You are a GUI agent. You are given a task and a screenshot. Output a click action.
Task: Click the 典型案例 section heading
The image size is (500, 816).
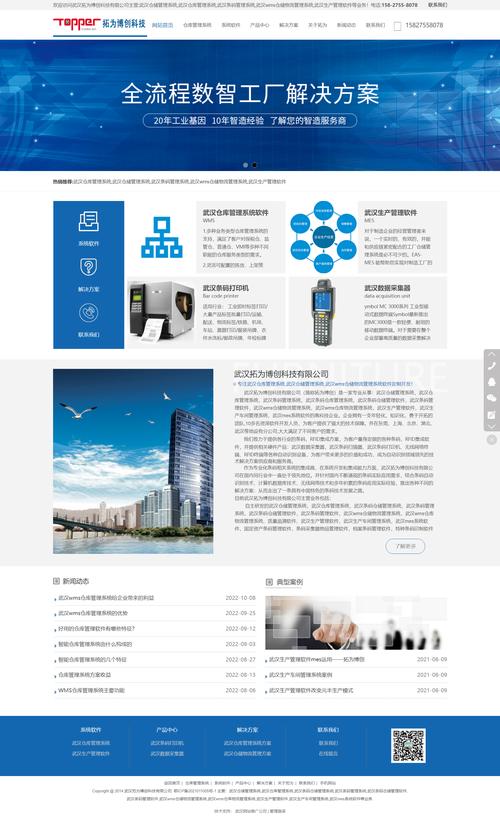289,582
